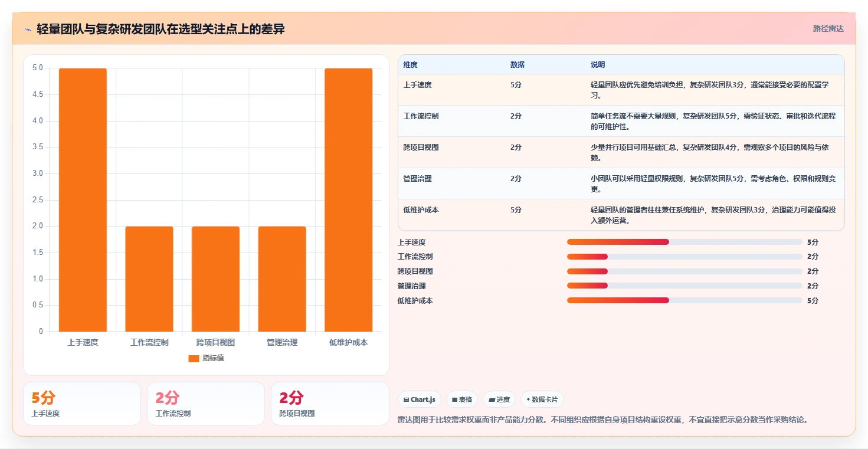
Task: Click the 管理治理 table row cell
Action: click(418, 179)
